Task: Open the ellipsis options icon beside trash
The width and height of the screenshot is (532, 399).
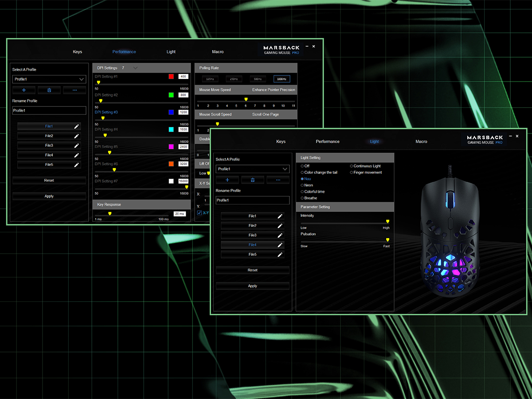Action: [x=74, y=90]
